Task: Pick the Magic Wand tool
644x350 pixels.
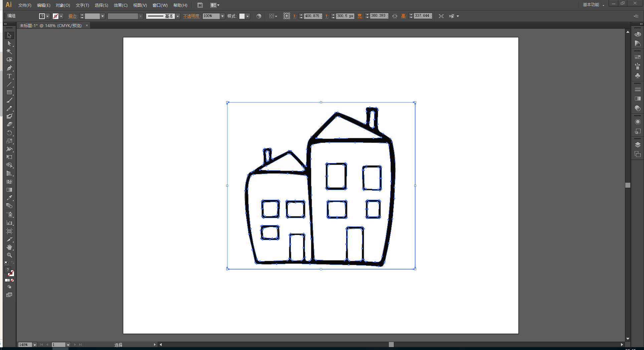Action: point(9,52)
